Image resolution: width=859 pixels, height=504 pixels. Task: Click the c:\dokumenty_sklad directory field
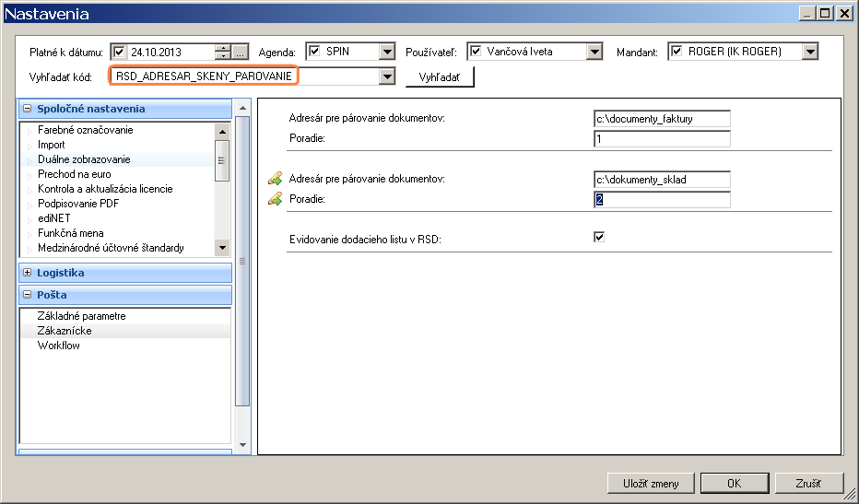(x=662, y=180)
